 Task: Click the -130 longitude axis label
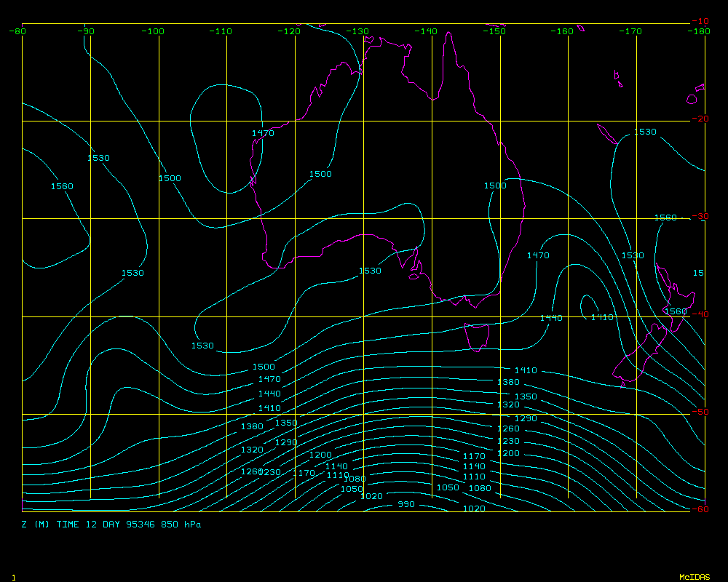click(358, 31)
